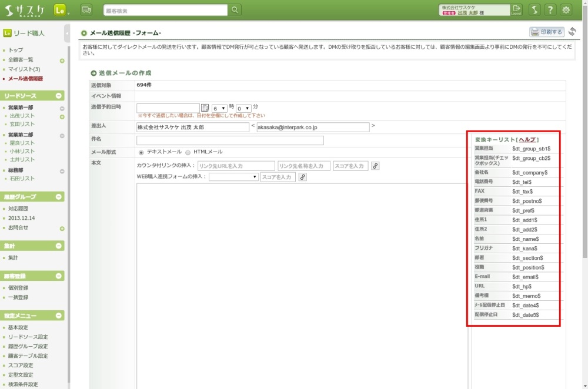Open the help question mark icon
588x389 pixels.
pos(550,10)
